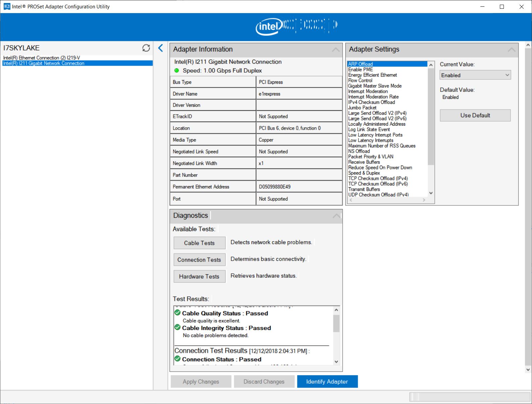This screenshot has width=532, height=404.
Task: Minimize the PROSet utility window
Action: [x=482, y=7]
